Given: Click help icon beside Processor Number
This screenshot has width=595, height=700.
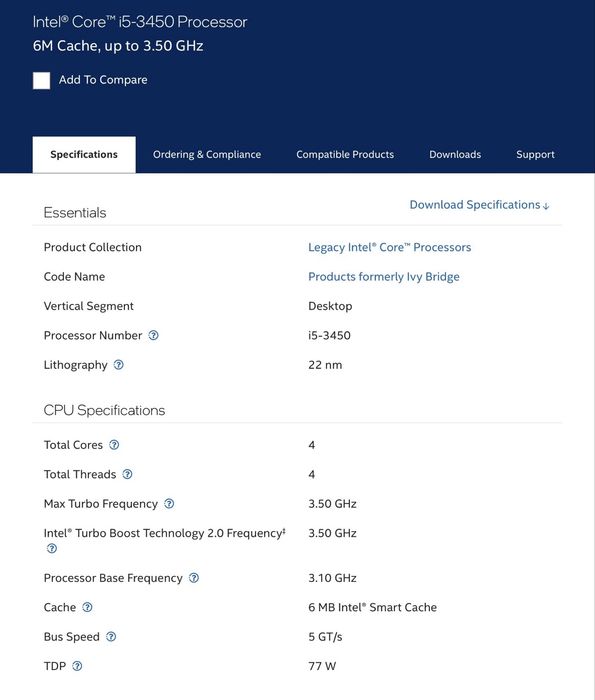Looking at the screenshot, I should click(153, 335).
